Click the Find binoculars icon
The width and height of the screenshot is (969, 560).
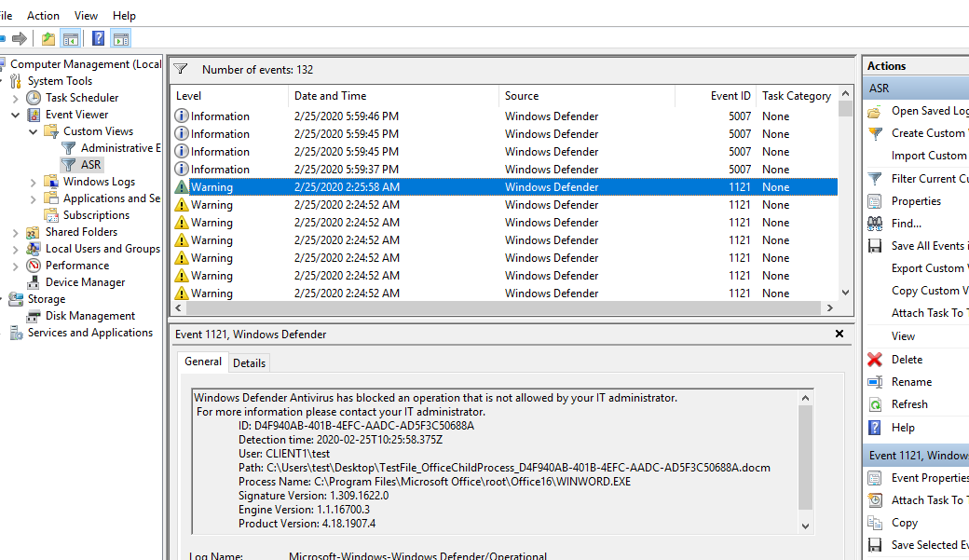[875, 223]
